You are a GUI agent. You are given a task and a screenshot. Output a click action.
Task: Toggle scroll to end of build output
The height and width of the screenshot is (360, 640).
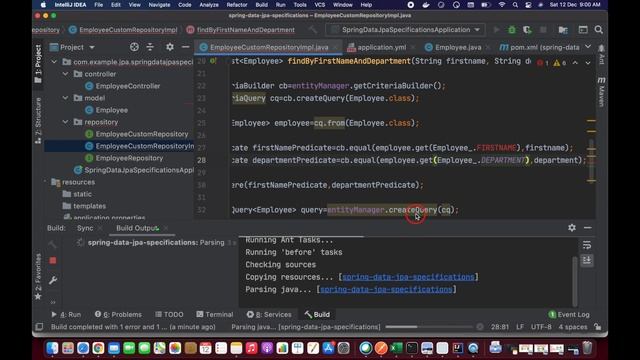click(x=587, y=260)
